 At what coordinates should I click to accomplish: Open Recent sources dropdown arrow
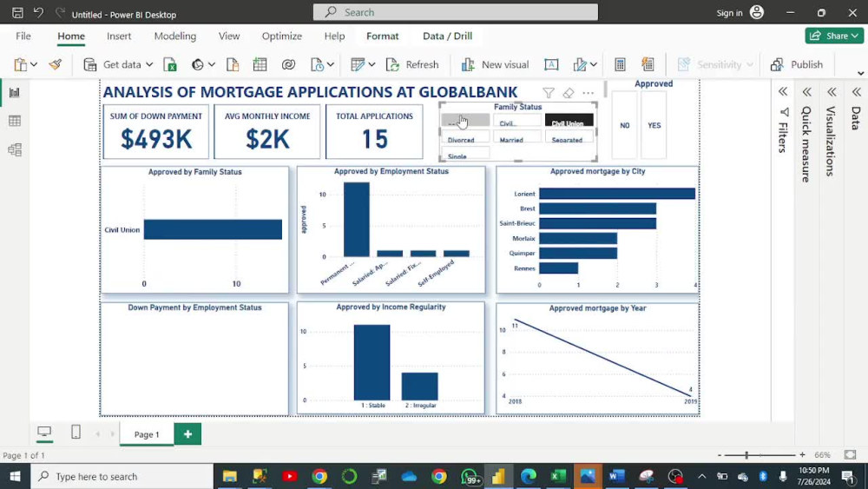coord(331,65)
